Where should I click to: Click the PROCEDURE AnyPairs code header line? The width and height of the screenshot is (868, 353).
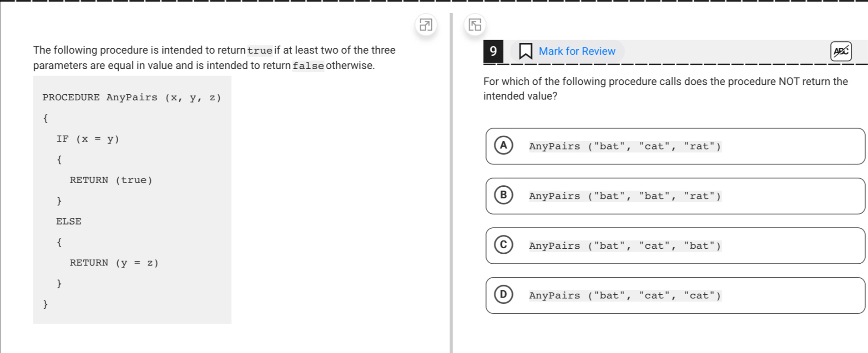click(132, 97)
